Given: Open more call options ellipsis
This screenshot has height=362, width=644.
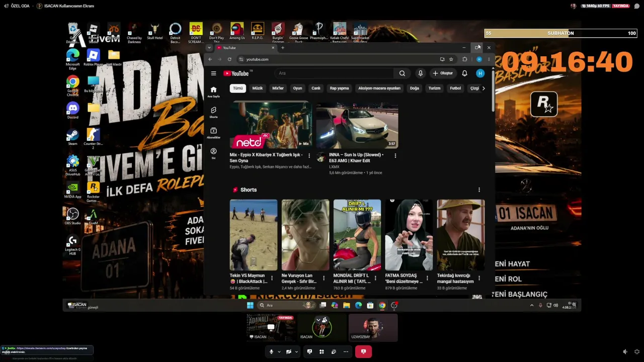Looking at the screenshot, I should pyautogui.click(x=347, y=352).
